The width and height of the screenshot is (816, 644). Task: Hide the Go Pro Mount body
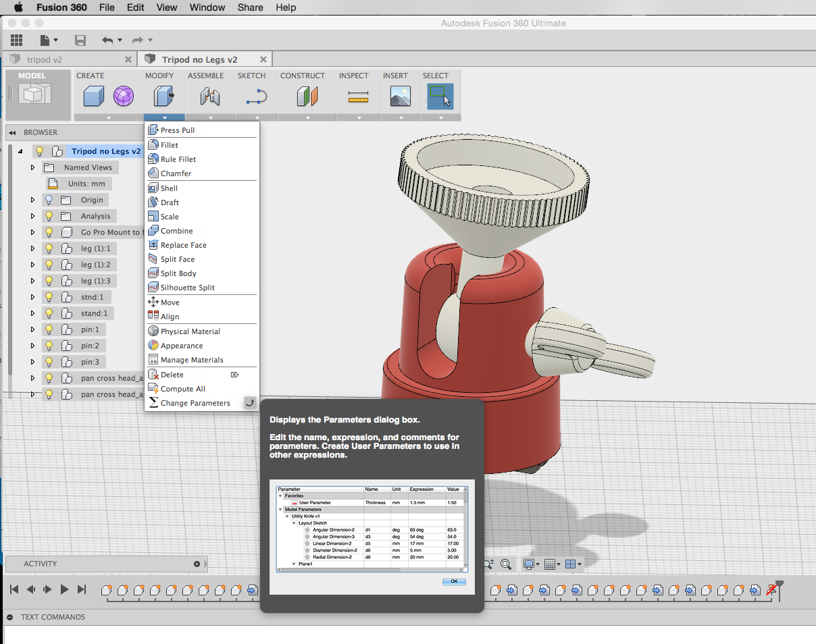point(49,232)
